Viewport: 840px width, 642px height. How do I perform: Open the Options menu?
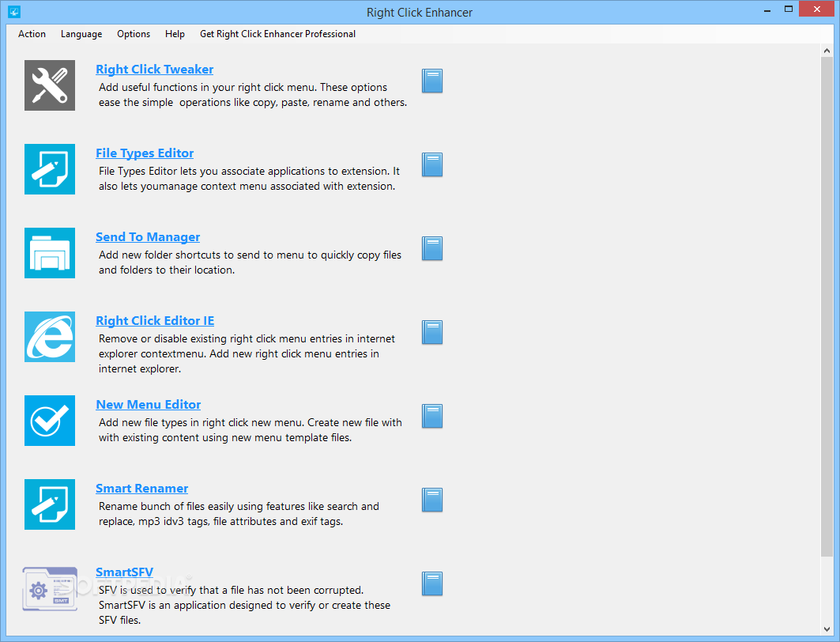tap(134, 34)
